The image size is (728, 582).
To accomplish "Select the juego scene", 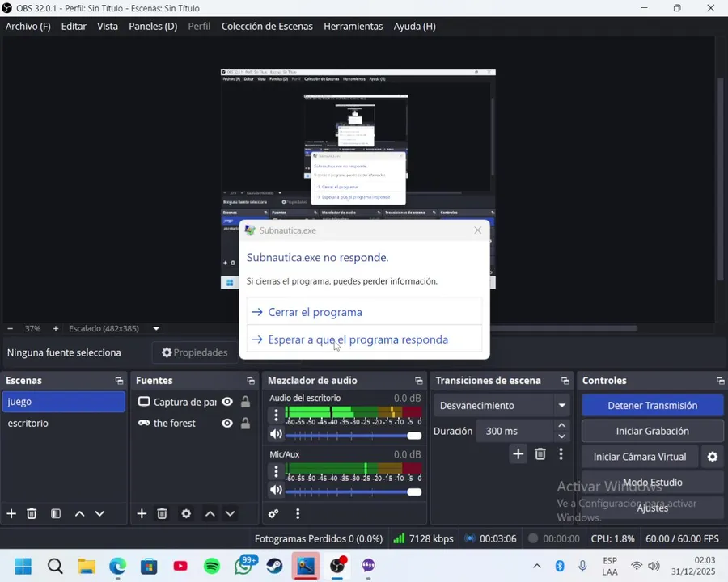I will (x=64, y=402).
